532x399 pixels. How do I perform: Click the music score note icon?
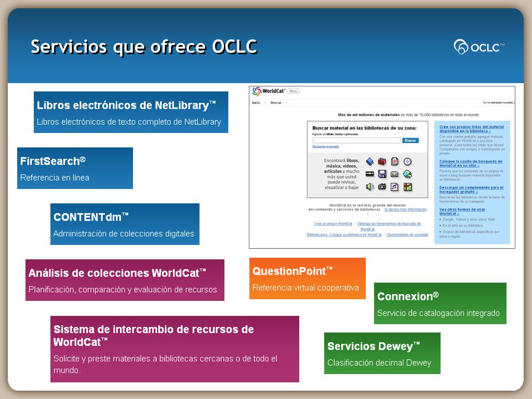tap(395, 187)
